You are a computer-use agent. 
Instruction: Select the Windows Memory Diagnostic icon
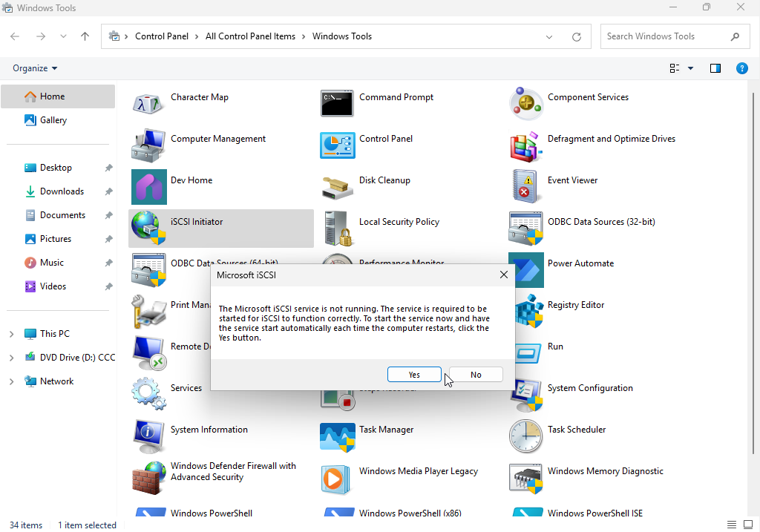tap(525, 477)
